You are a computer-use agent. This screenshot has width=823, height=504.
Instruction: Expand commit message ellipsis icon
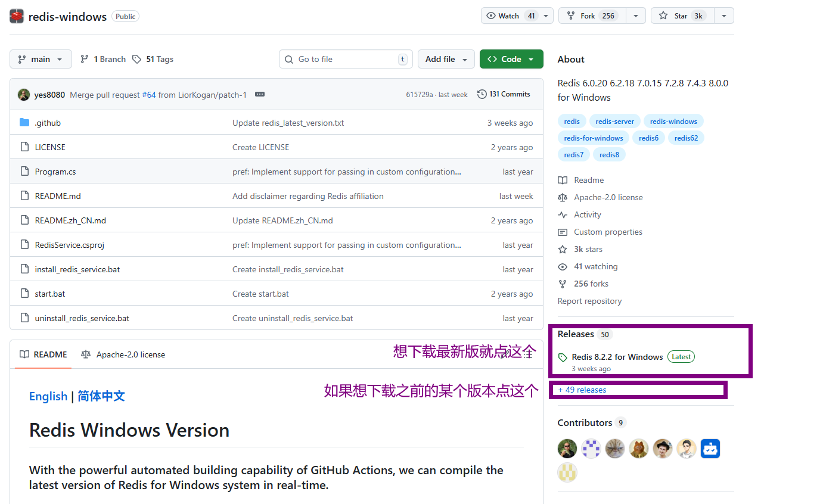tap(259, 94)
